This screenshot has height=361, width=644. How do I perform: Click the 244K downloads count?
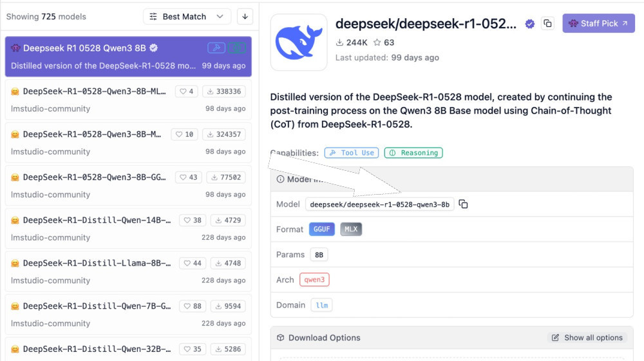(x=352, y=43)
